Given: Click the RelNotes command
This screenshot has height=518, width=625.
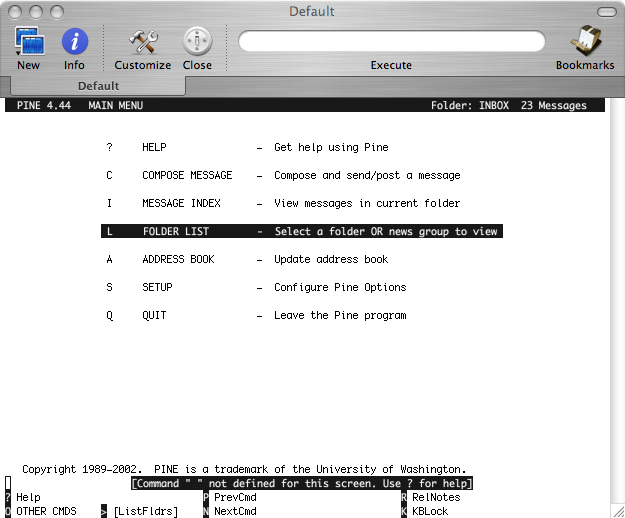Looking at the screenshot, I should (431, 497).
